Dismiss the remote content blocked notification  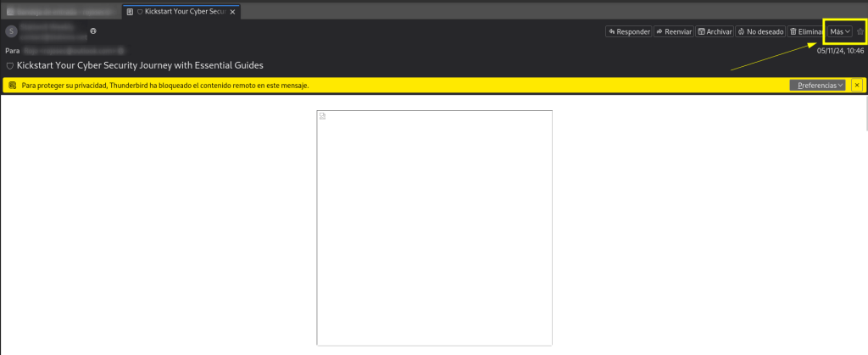[x=857, y=86]
